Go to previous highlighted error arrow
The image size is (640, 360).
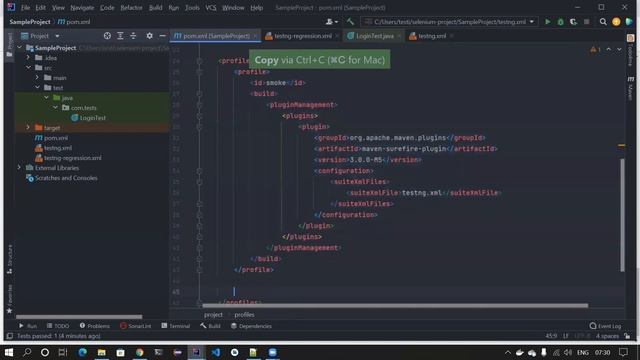tap(609, 49)
